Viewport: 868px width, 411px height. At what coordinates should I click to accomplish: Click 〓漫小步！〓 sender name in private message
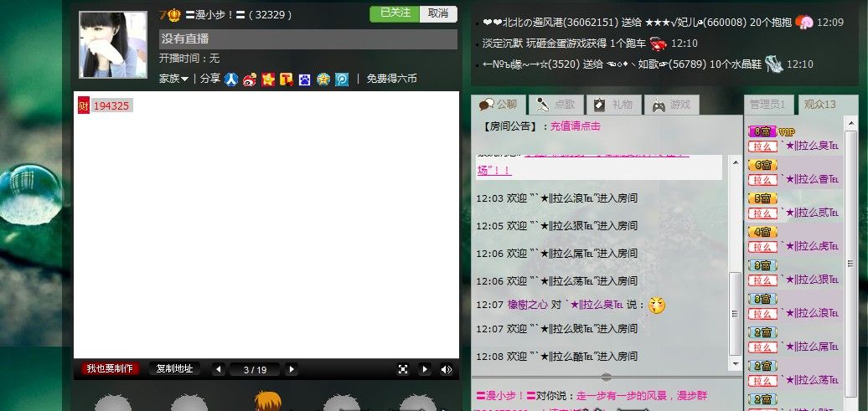pyautogui.click(x=505, y=396)
